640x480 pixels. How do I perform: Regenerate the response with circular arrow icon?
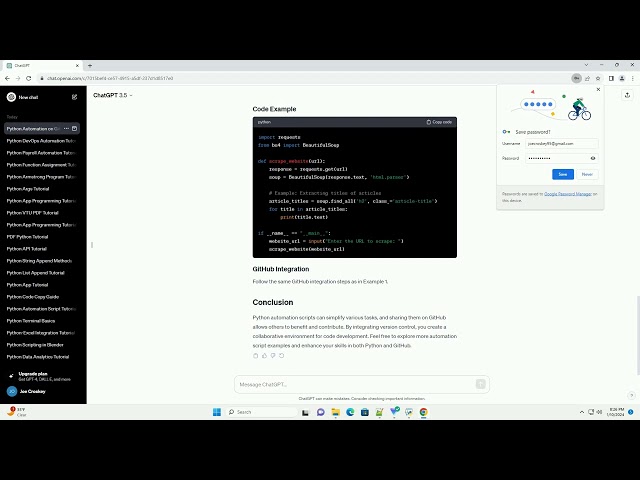click(282, 356)
